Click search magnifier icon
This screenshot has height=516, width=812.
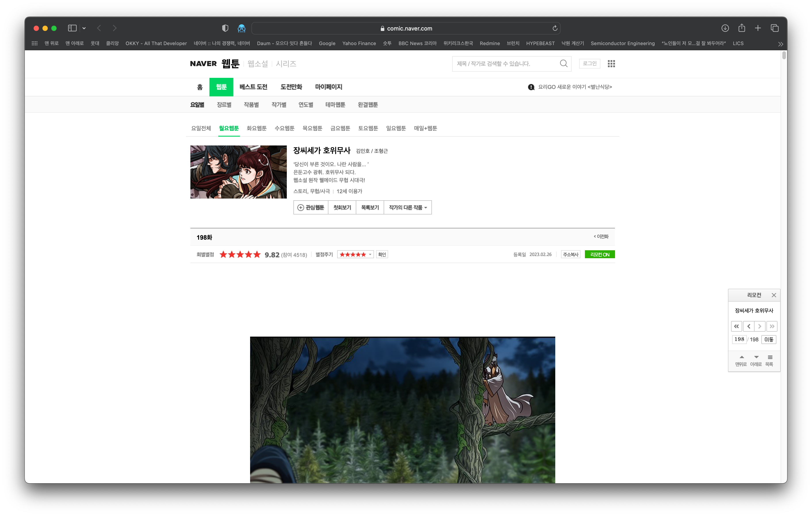pyautogui.click(x=563, y=63)
